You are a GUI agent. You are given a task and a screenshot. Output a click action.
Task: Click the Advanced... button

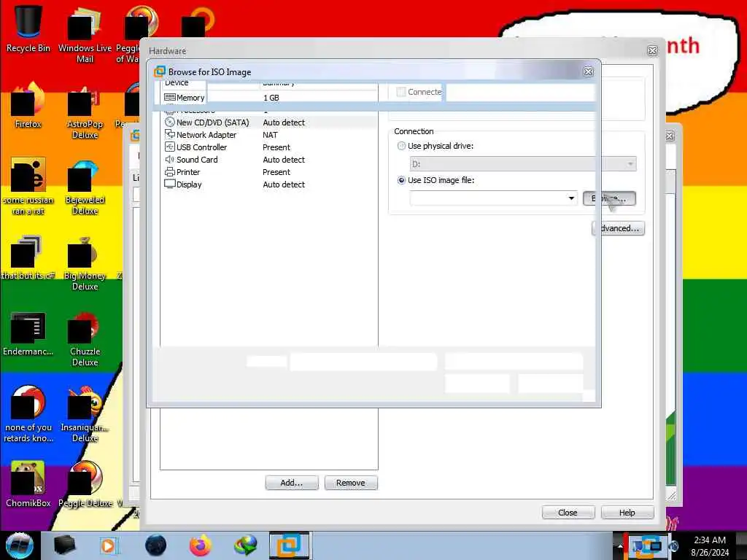point(619,228)
